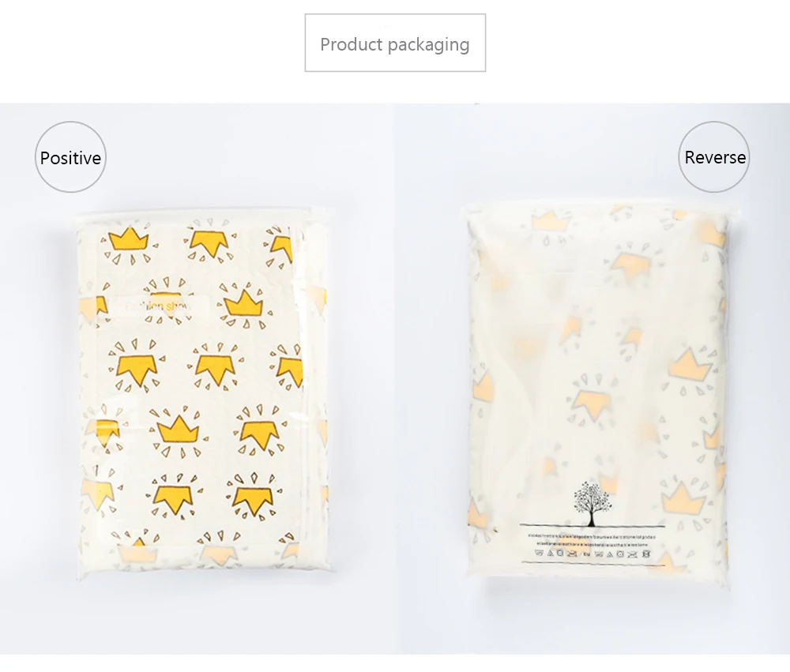Click the first tumble-dry square care symbol
Viewport: 790px width, 672px height.
pos(560,553)
